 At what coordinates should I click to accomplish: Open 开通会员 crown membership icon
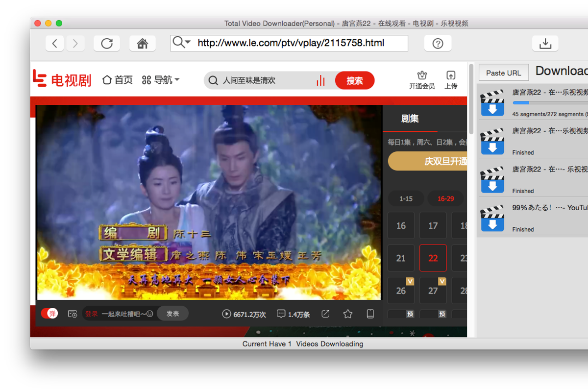[x=422, y=80]
